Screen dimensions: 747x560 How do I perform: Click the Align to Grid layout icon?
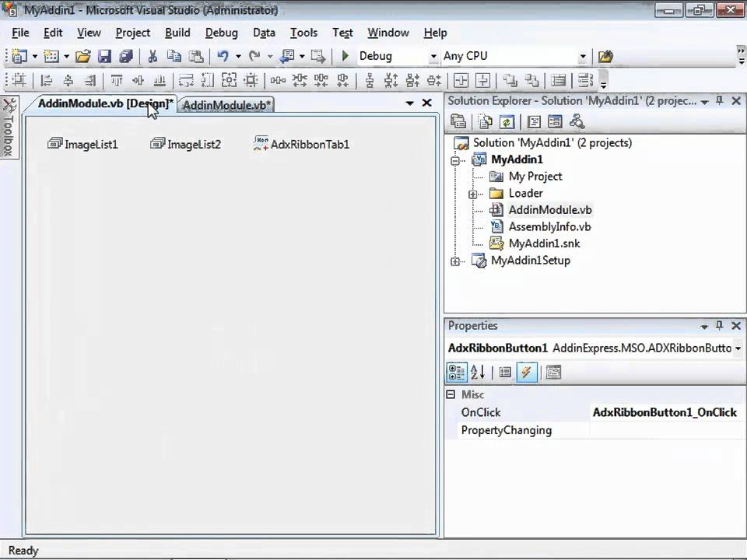pyautogui.click(x=19, y=80)
